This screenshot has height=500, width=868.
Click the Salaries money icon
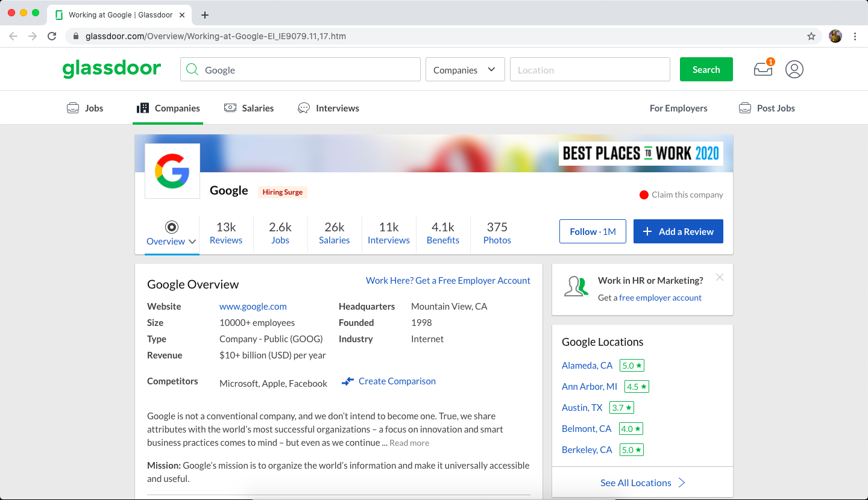(230, 108)
